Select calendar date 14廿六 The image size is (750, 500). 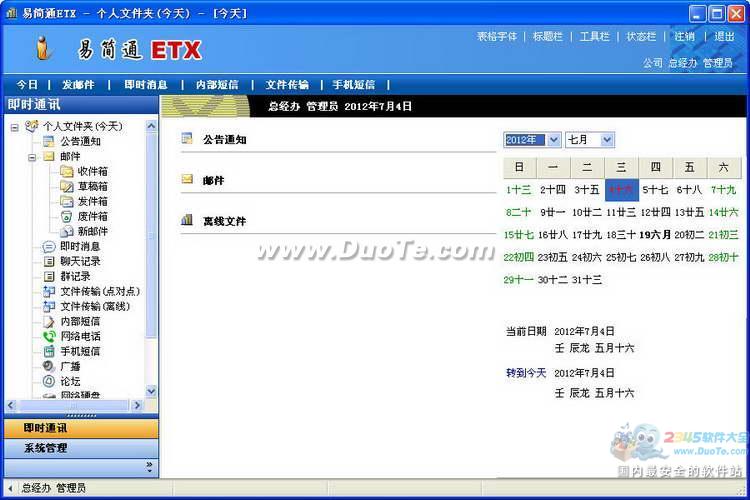(x=723, y=212)
